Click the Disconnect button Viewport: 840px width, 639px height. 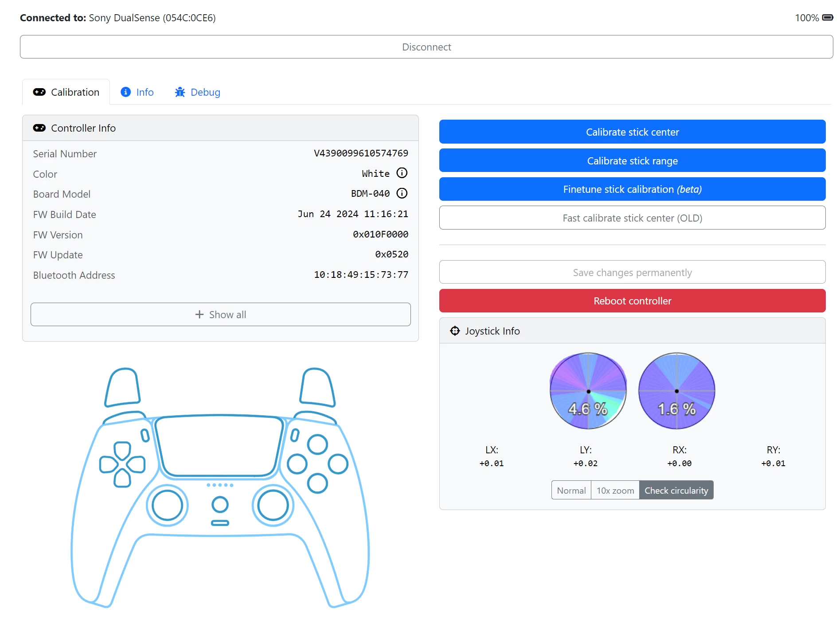tap(426, 47)
